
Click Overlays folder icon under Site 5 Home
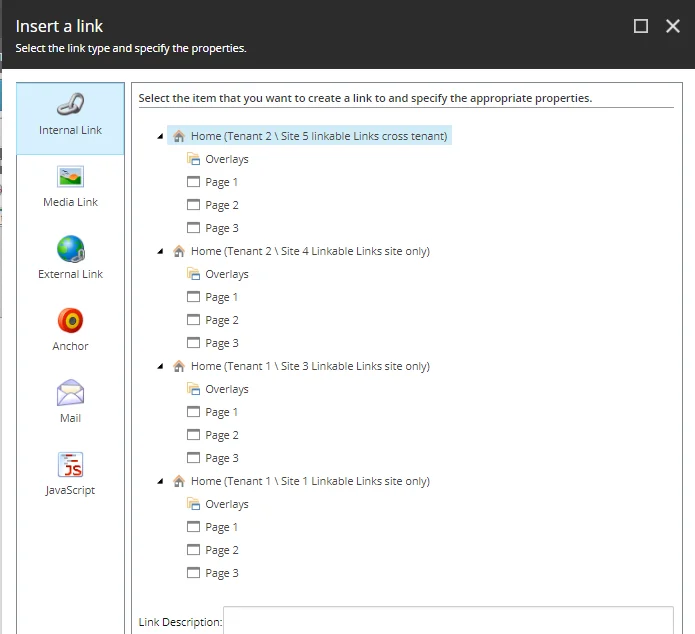pos(193,159)
